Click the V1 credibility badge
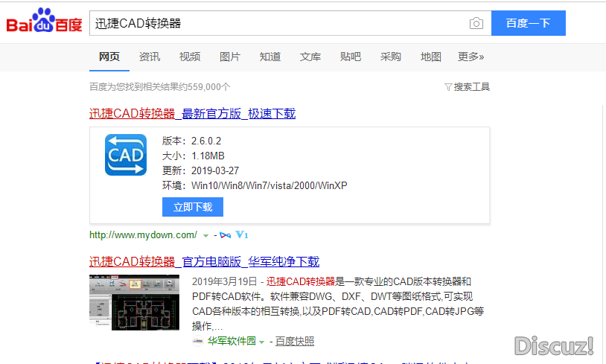This screenshot has height=364, width=606. click(x=241, y=235)
